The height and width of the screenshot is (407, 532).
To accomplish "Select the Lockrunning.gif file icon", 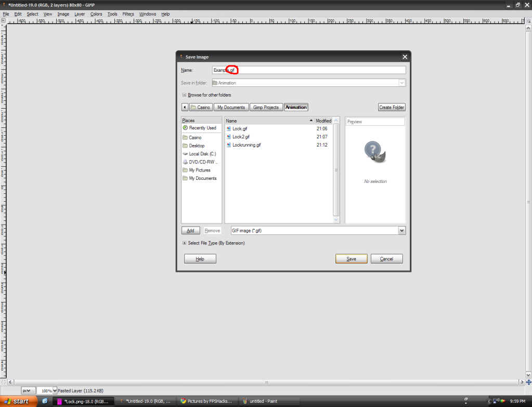I will 247,145.
